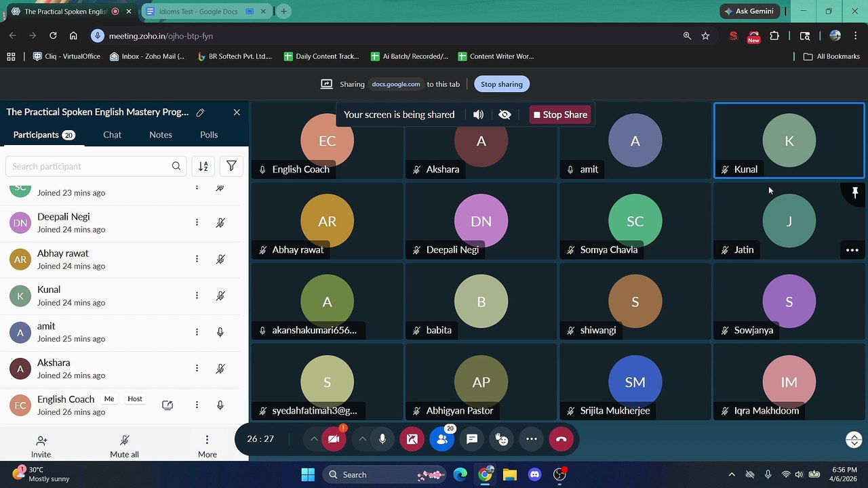Viewport: 868px width, 488px height.
Task: Close the participants side panel
Action: (x=237, y=113)
